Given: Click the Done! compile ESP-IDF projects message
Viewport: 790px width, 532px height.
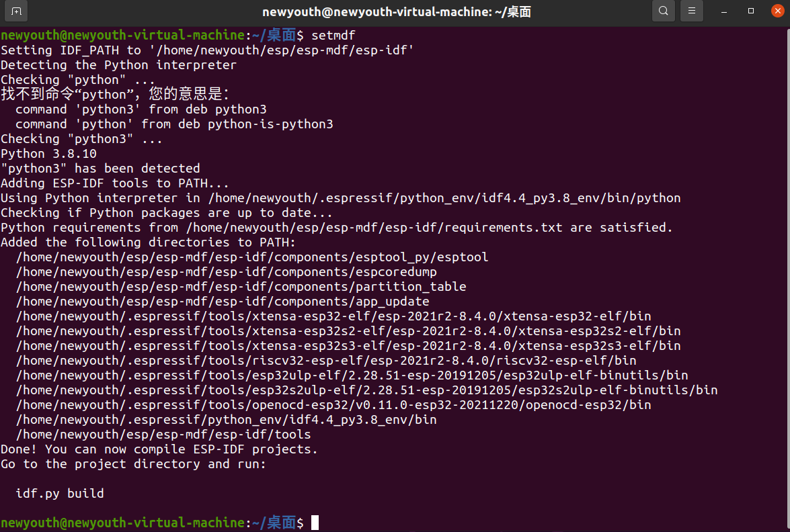Looking at the screenshot, I should pyautogui.click(x=159, y=449).
